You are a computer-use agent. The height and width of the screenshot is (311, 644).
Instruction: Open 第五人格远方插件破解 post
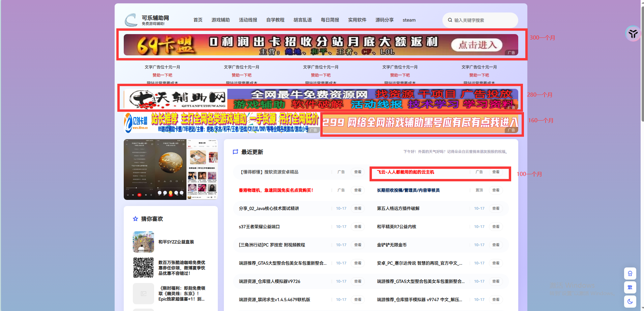pyautogui.click(x=398, y=208)
